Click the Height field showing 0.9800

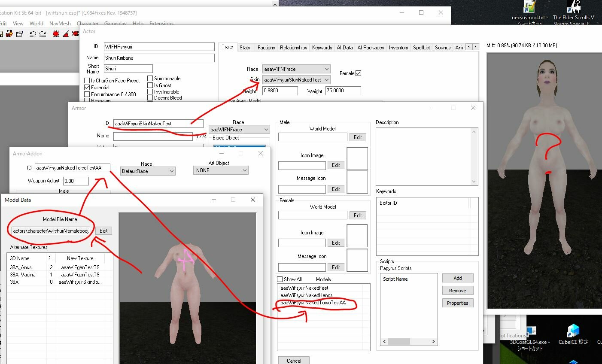(280, 91)
